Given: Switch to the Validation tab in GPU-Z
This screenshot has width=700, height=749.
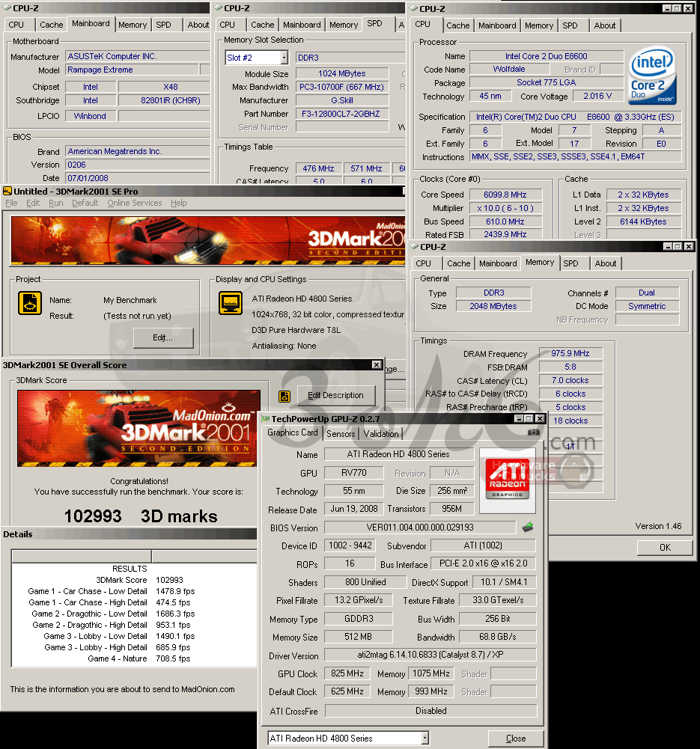Looking at the screenshot, I should tap(381, 434).
